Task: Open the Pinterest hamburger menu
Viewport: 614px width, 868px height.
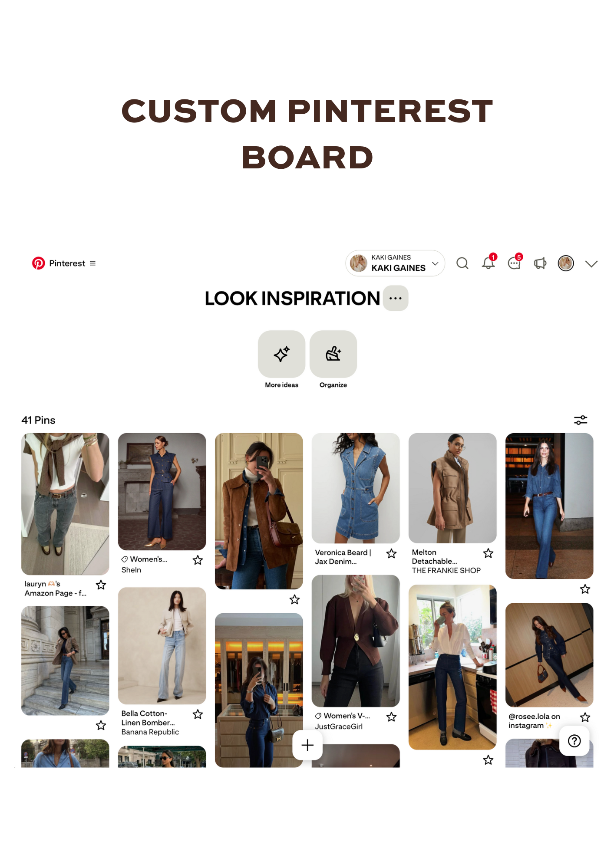Action: (x=92, y=263)
